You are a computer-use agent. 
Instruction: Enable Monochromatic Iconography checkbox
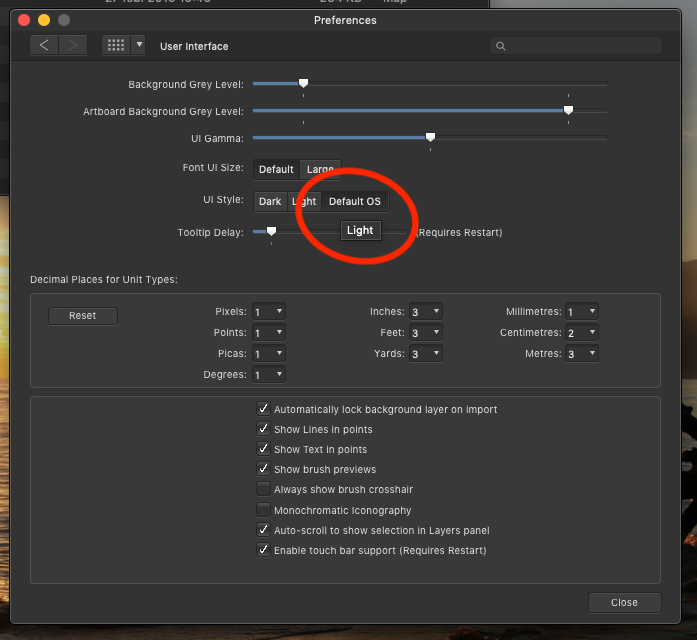[x=264, y=510]
